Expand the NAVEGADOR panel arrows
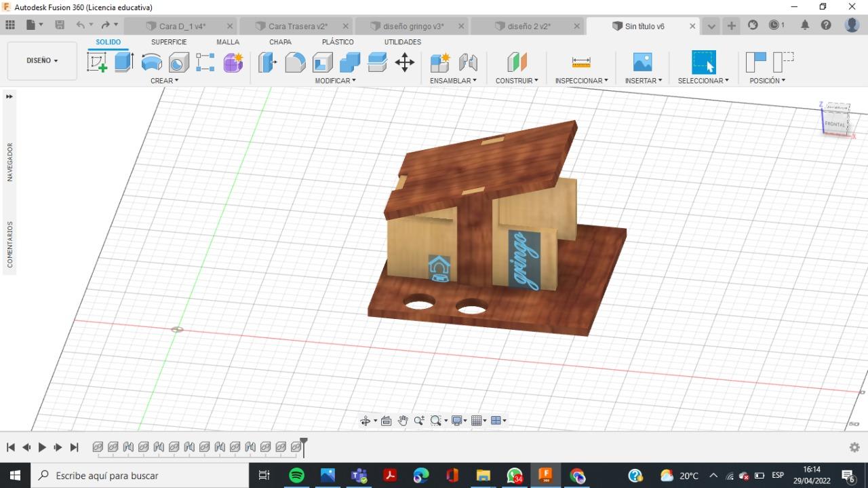This screenshot has height=488, width=868. (x=9, y=96)
